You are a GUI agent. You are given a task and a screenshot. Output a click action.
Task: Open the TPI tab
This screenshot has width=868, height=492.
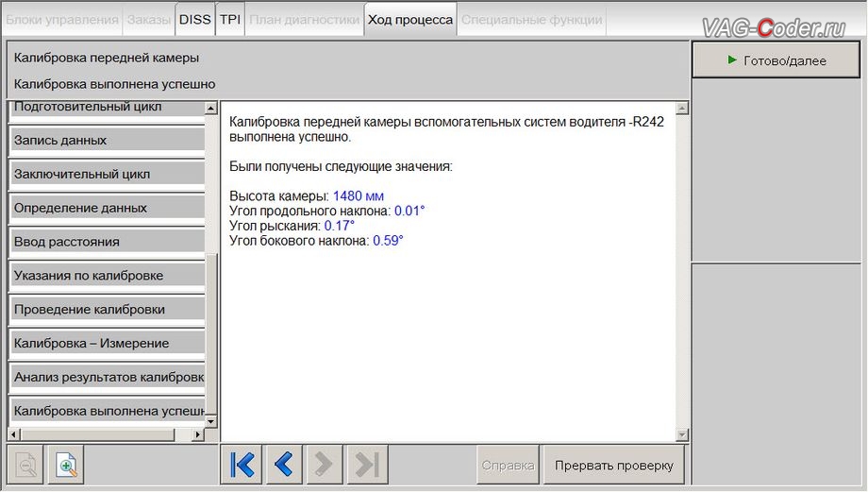(x=229, y=20)
